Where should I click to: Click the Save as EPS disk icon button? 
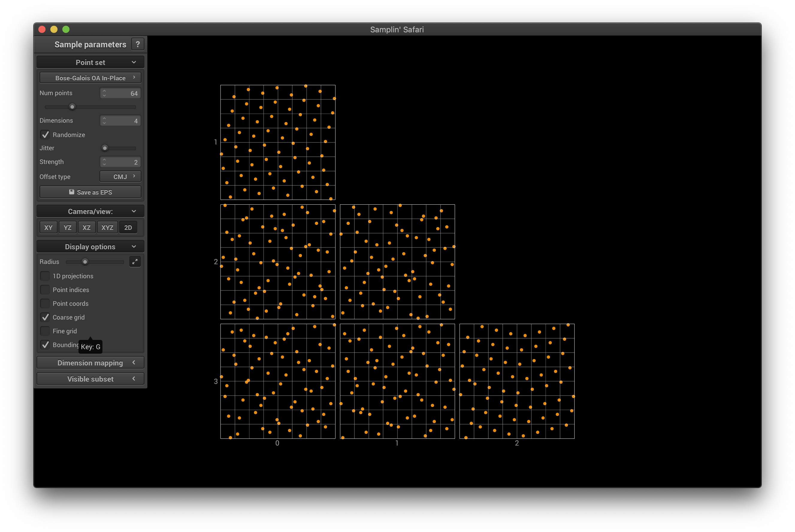(x=90, y=192)
